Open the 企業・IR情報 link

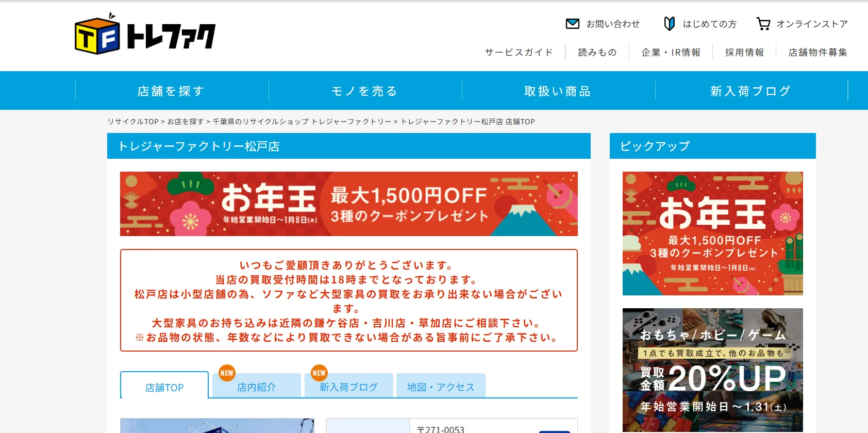coord(671,53)
